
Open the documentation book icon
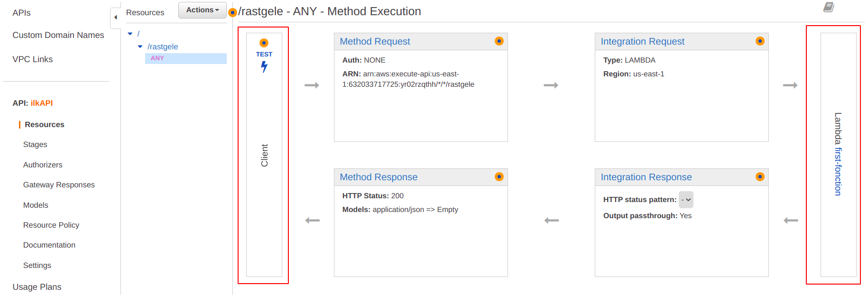click(829, 7)
